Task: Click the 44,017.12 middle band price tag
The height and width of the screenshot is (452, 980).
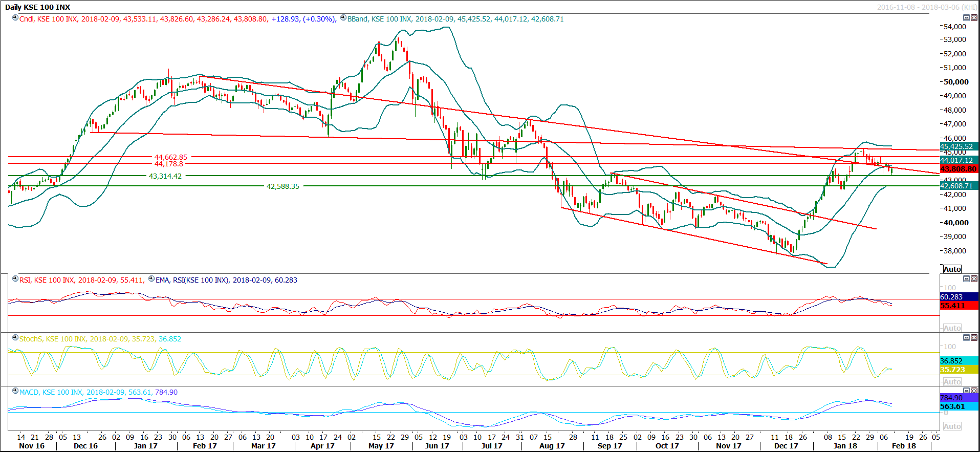Action: tap(959, 160)
